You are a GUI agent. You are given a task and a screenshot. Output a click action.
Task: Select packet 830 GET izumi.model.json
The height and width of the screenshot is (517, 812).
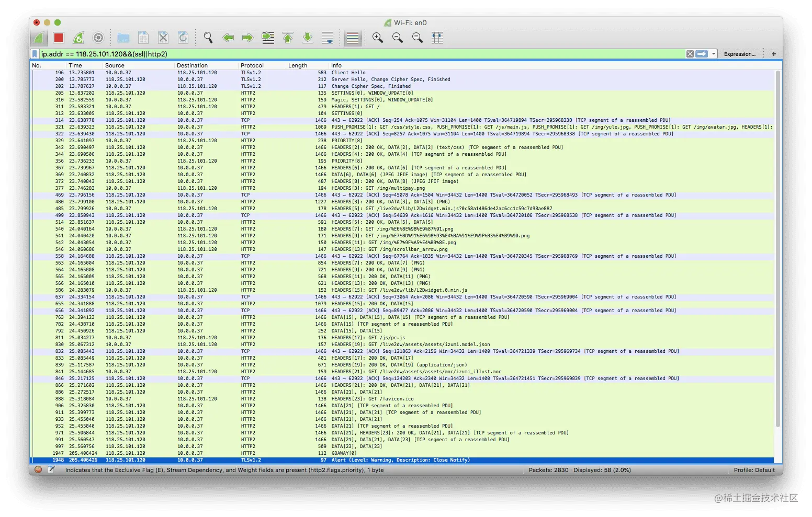pyautogui.click(x=402, y=344)
